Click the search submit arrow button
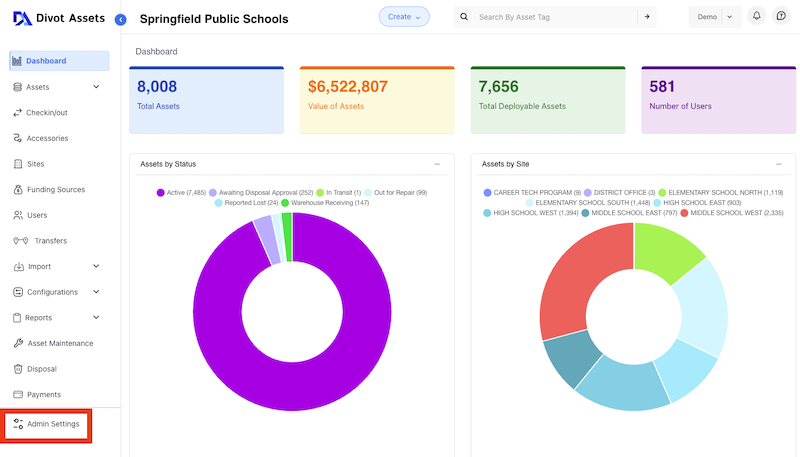Viewport: 800px width, 457px height. [648, 17]
